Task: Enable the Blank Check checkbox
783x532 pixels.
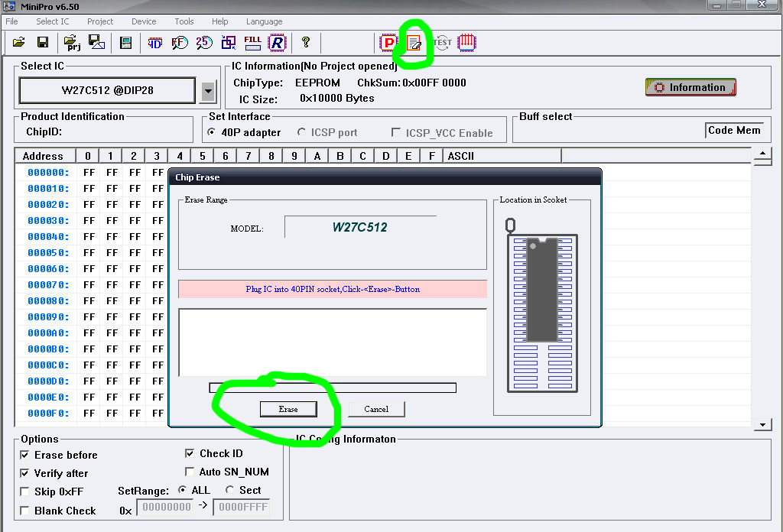Action: coord(24,511)
